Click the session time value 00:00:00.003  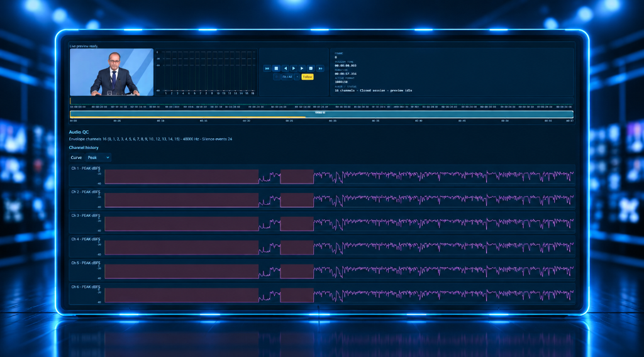coord(345,65)
